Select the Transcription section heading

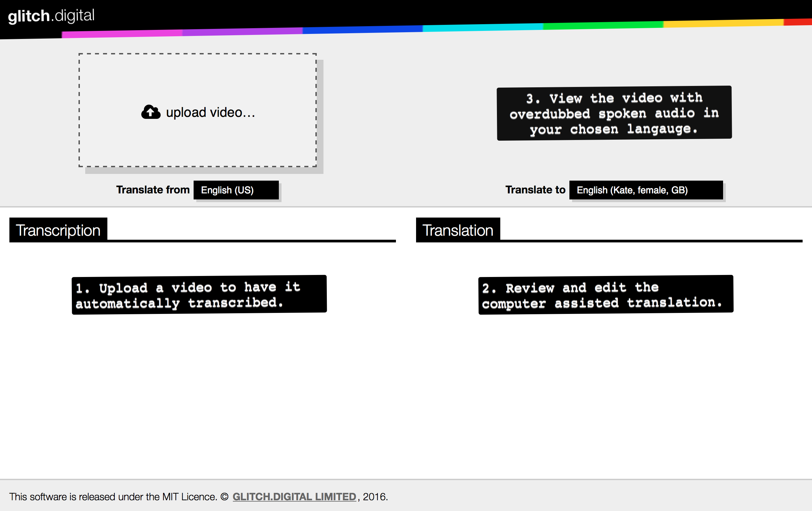[x=58, y=230]
